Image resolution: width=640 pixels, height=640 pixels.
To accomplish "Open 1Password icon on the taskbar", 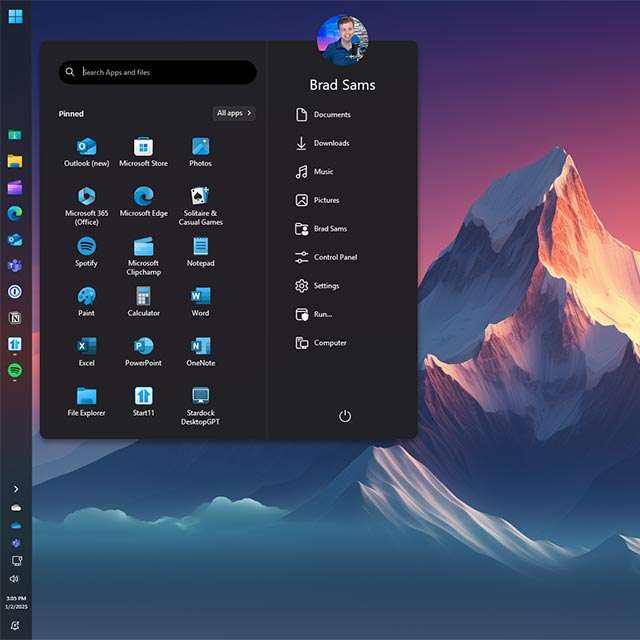I will point(15,292).
